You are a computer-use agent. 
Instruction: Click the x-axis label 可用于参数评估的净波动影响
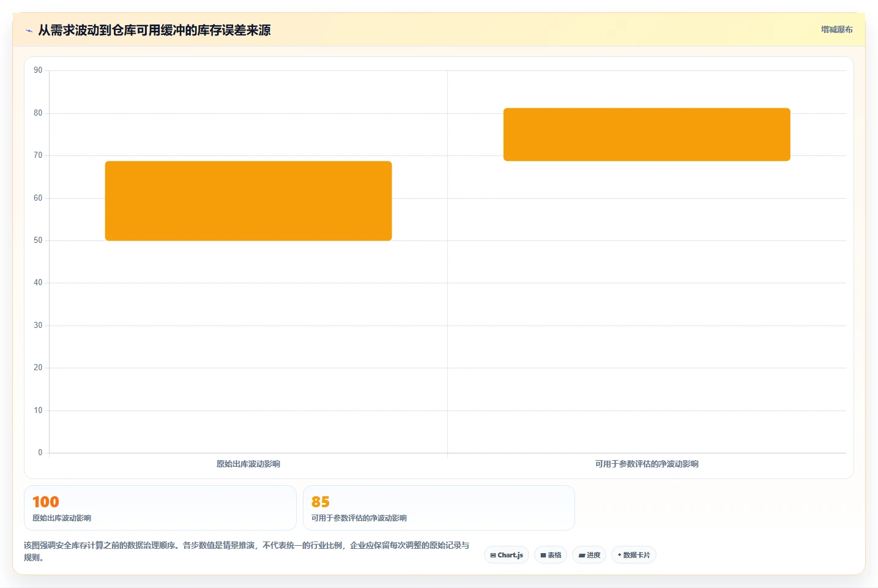pos(647,464)
